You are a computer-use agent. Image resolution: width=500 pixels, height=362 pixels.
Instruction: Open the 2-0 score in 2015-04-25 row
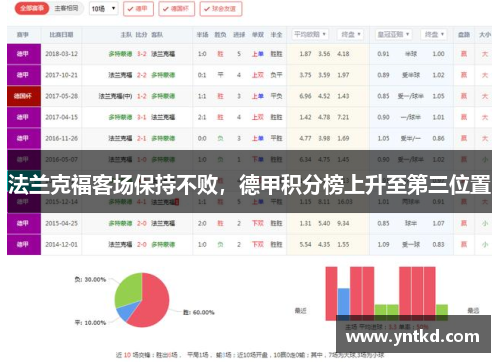(x=142, y=223)
